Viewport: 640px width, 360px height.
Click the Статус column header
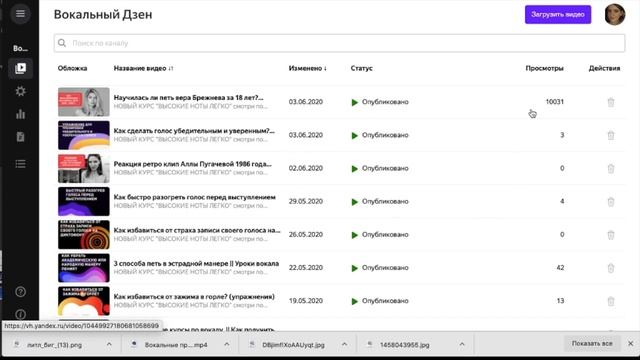(x=361, y=68)
